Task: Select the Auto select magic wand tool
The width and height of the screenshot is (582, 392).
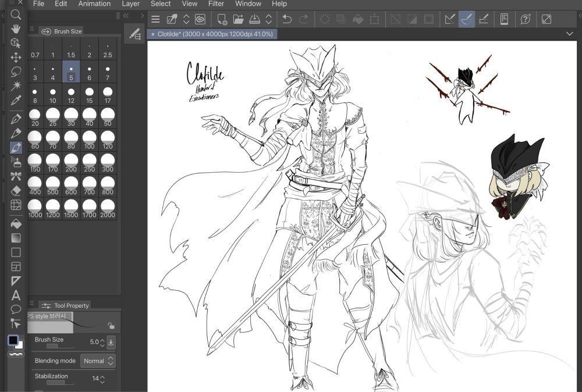Action: (16, 85)
